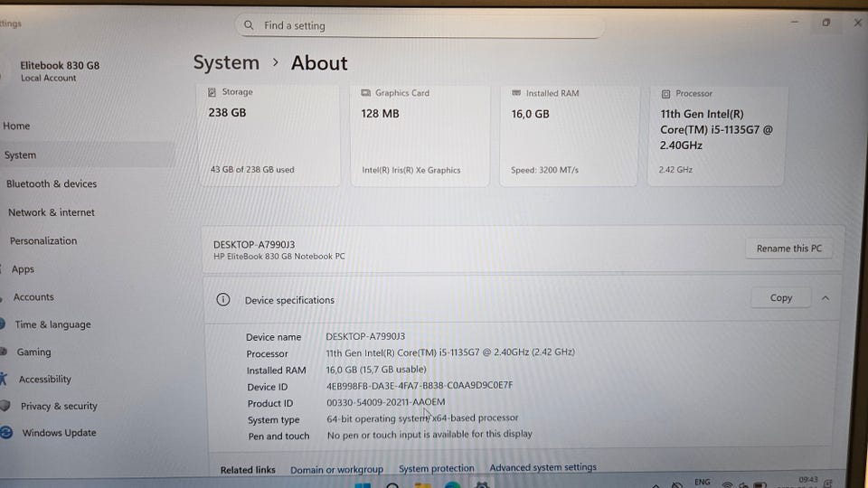Click the Windows Update sidebar icon
Viewport: 868px width, 488px height.
(x=6, y=432)
